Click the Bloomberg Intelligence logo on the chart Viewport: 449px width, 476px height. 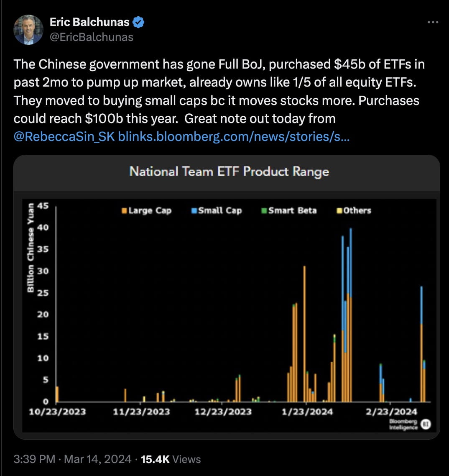click(403, 424)
